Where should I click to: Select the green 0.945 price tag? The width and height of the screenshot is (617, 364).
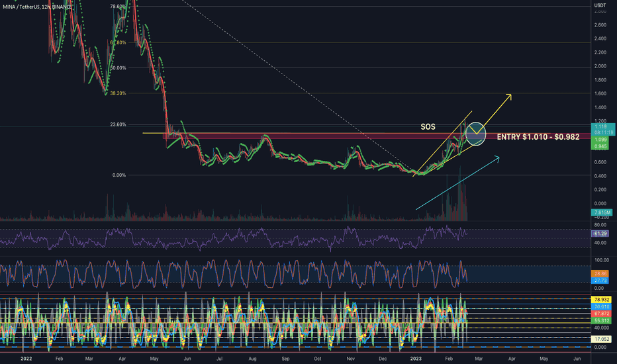click(600, 146)
